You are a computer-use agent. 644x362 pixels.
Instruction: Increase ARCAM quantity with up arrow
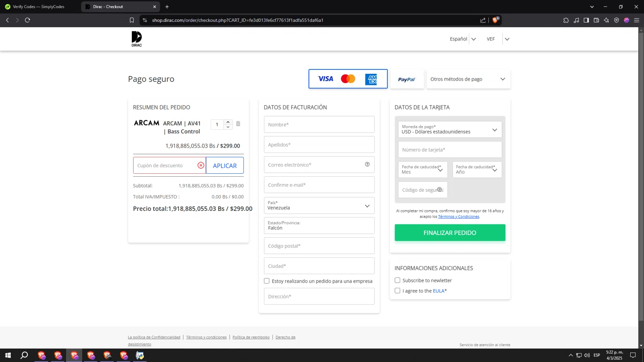point(228,122)
